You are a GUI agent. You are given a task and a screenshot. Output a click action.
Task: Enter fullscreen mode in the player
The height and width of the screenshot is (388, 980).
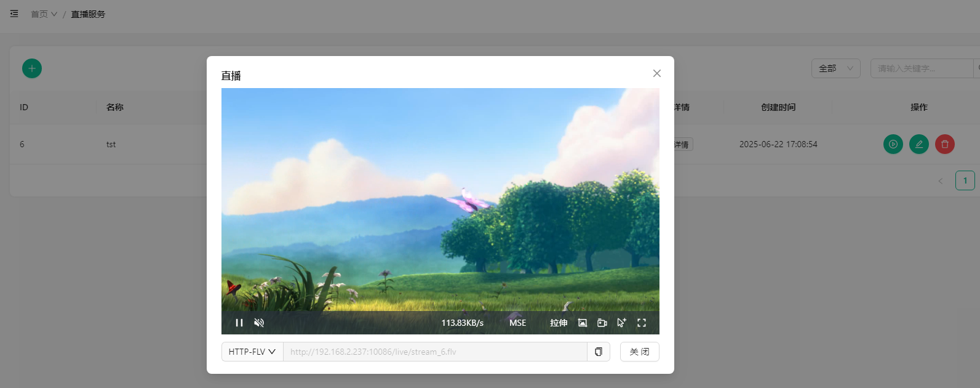point(642,323)
